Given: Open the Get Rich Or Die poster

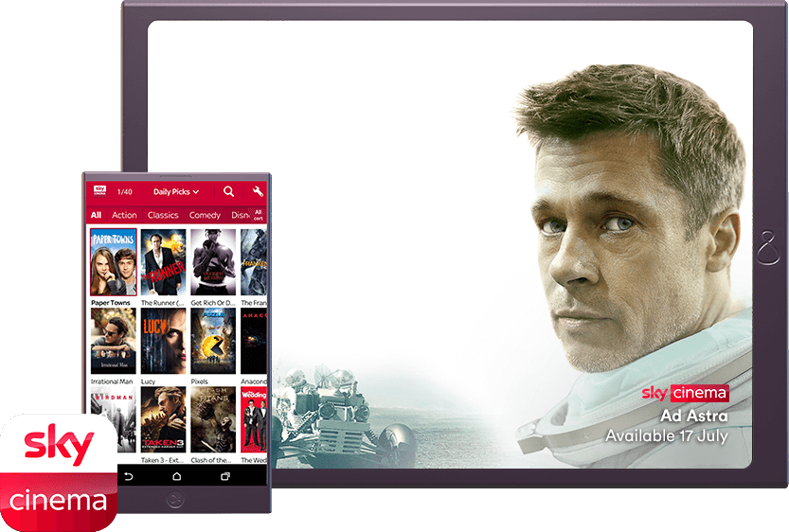Looking at the screenshot, I should pyautogui.click(x=213, y=262).
